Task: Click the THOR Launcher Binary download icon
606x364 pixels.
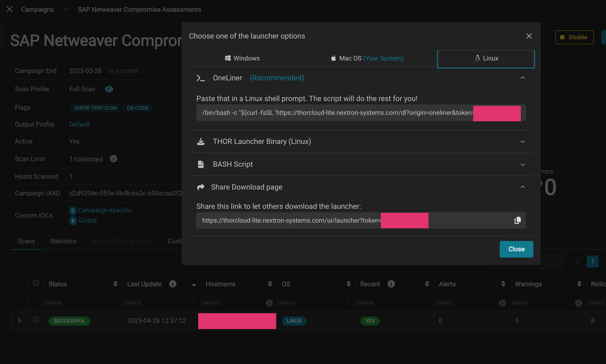Action: [201, 142]
